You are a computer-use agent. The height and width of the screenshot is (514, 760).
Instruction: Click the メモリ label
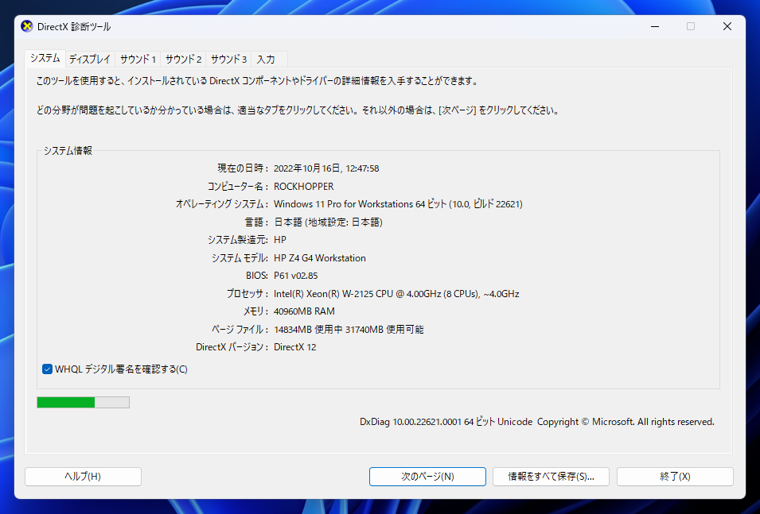pyautogui.click(x=255, y=311)
